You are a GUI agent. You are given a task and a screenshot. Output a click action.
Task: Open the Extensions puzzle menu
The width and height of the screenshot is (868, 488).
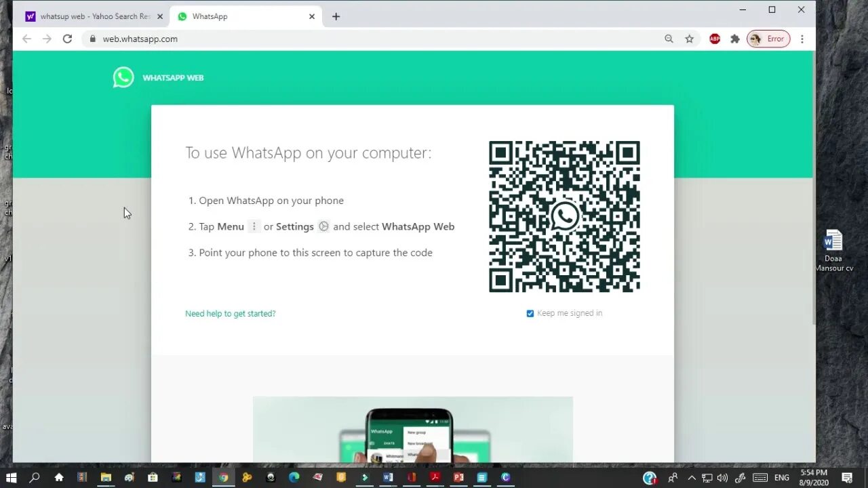pyautogui.click(x=734, y=39)
